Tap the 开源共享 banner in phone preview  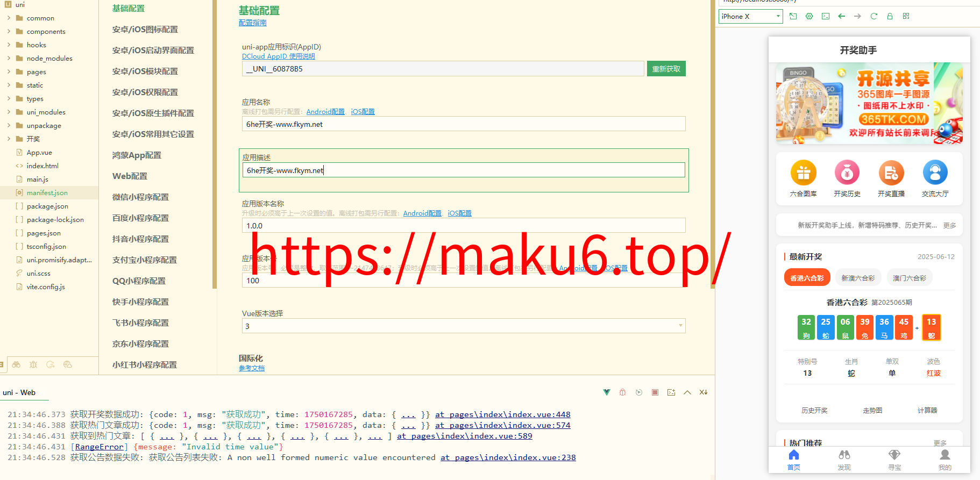pyautogui.click(x=869, y=103)
